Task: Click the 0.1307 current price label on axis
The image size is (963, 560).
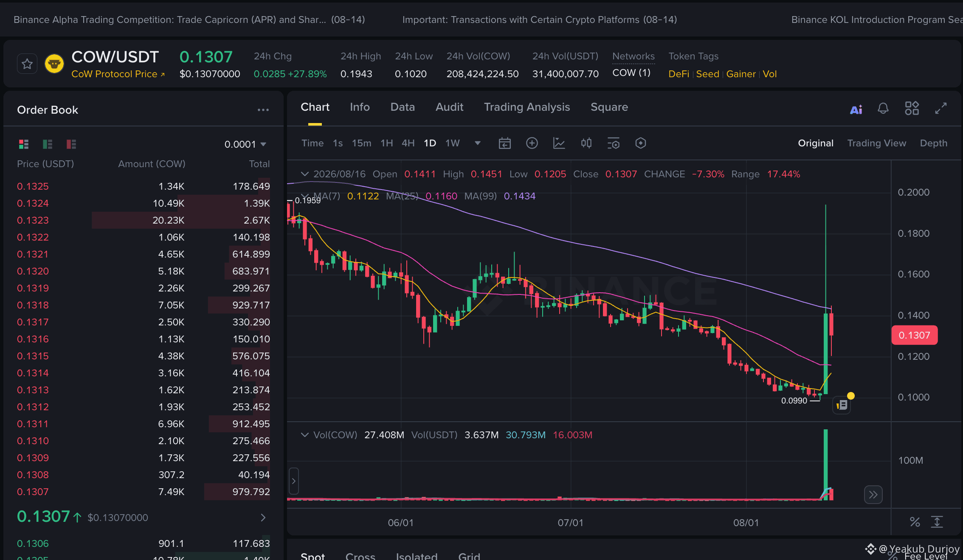Action: pos(915,335)
